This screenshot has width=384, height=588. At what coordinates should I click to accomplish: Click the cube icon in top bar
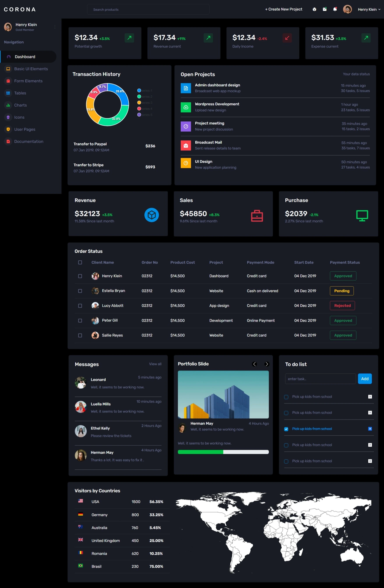[x=314, y=9]
